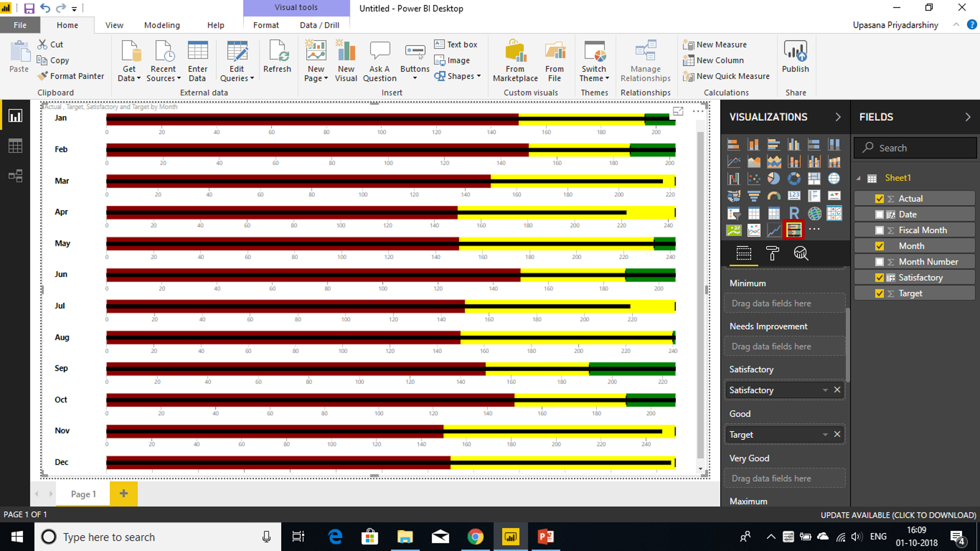Image resolution: width=980 pixels, height=551 pixels.
Task: Click the Data/Drill ribbon tab
Action: [x=318, y=25]
